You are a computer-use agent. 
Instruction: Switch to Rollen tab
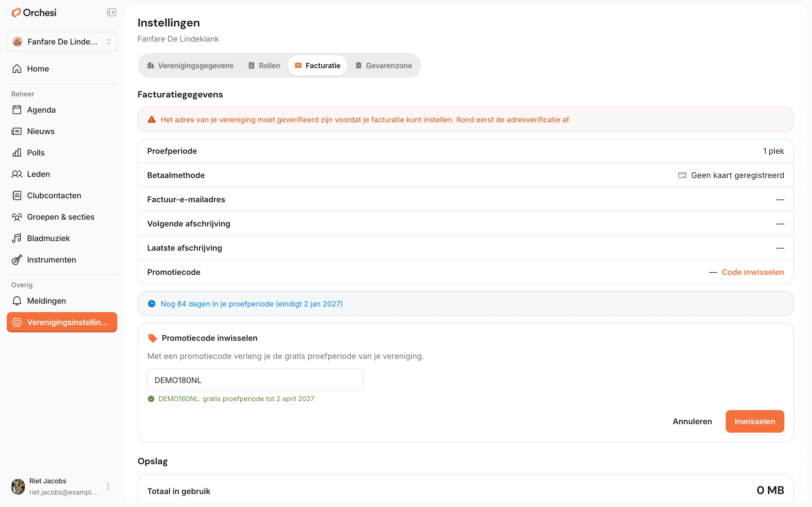tap(264, 65)
